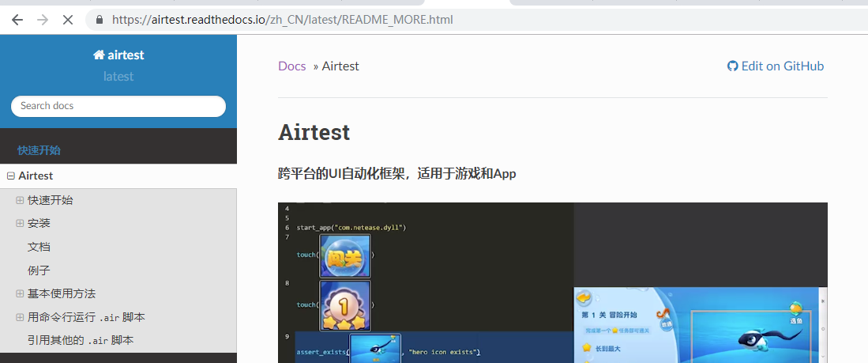Click the Docs breadcrumb link

pyautogui.click(x=291, y=66)
